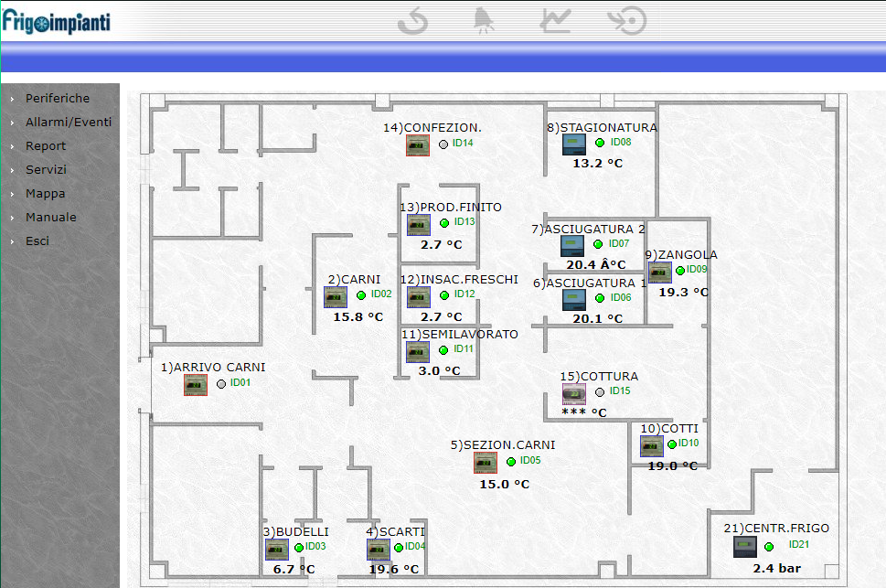Open the ID11 SEMILAVORATO link

464,348
